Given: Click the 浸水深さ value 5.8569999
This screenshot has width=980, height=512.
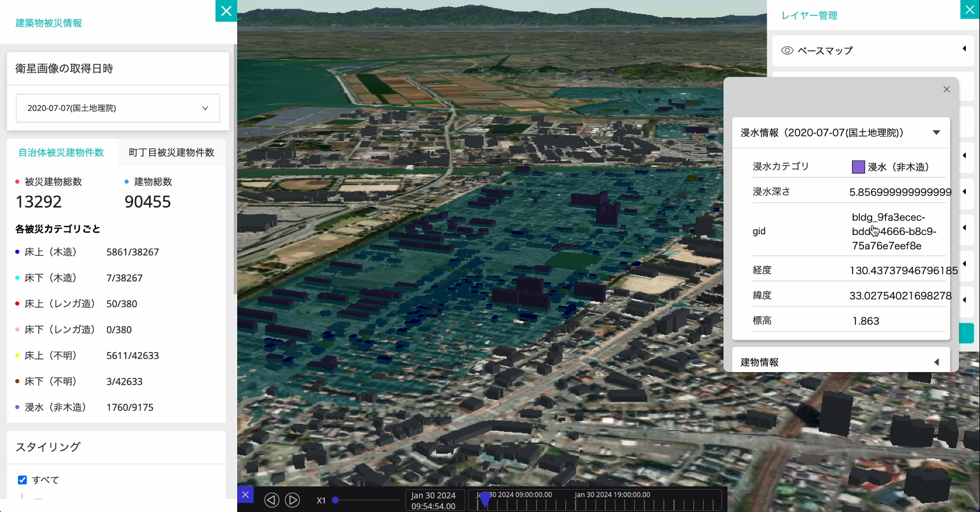Looking at the screenshot, I should (x=900, y=192).
